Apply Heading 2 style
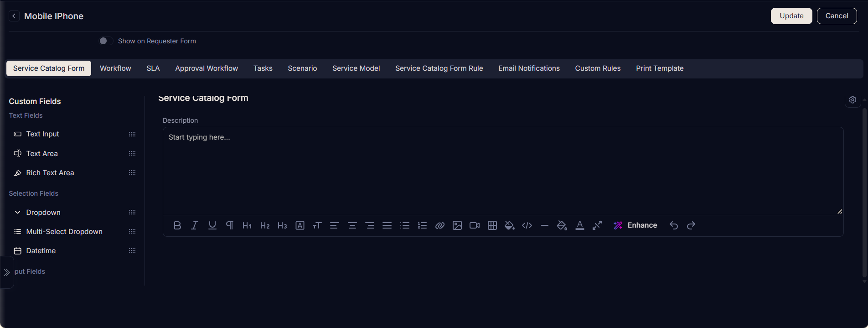Viewport: 868px width, 328px height. [265, 225]
